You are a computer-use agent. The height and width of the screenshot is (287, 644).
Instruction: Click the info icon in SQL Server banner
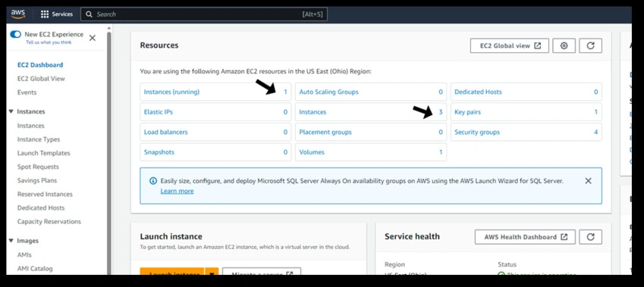pyautogui.click(x=152, y=181)
